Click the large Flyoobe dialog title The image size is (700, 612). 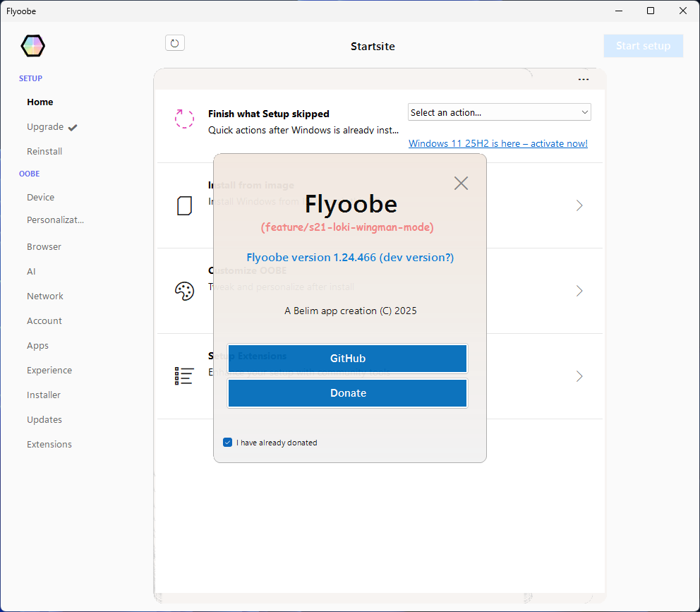click(x=351, y=204)
